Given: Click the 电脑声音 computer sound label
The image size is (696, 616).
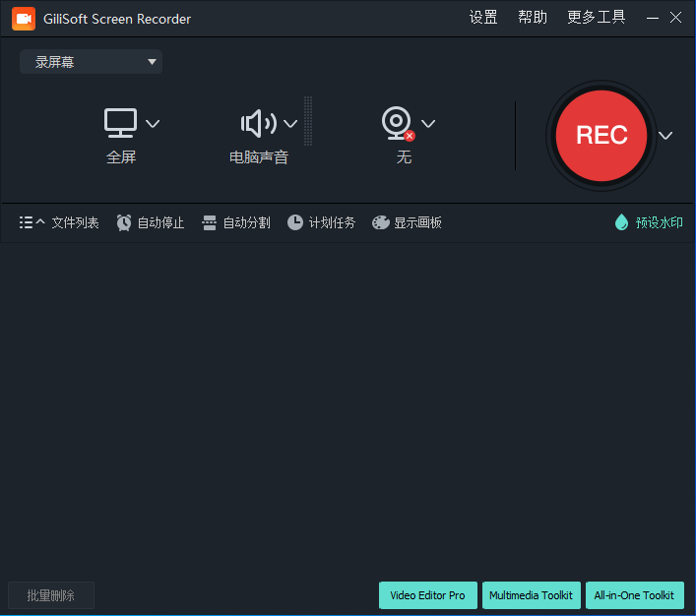Looking at the screenshot, I should pyautogui.click(x=259, y=157).
